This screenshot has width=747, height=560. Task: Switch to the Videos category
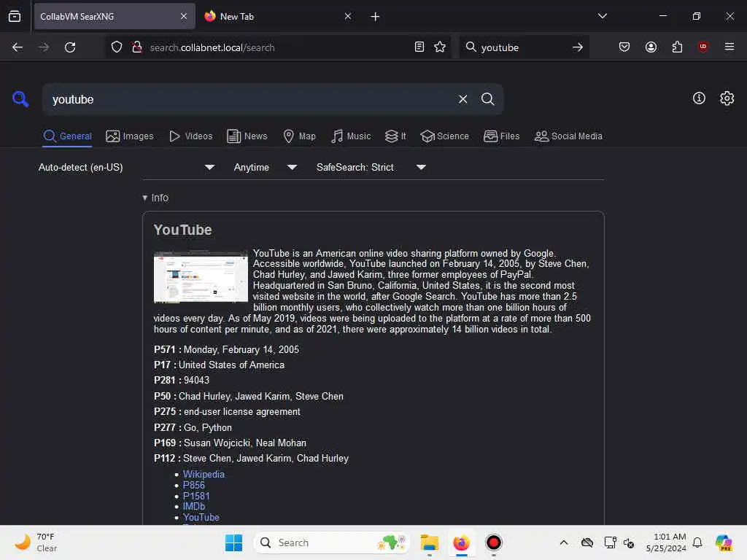pyautogui.click(x=190, y=136)
